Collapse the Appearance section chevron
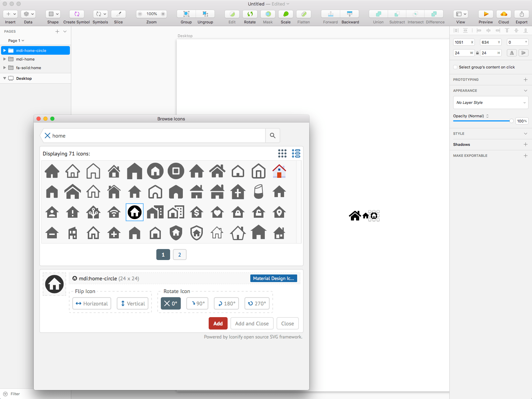The height and width of the screenshot is (399, 532). coord(525,90)
